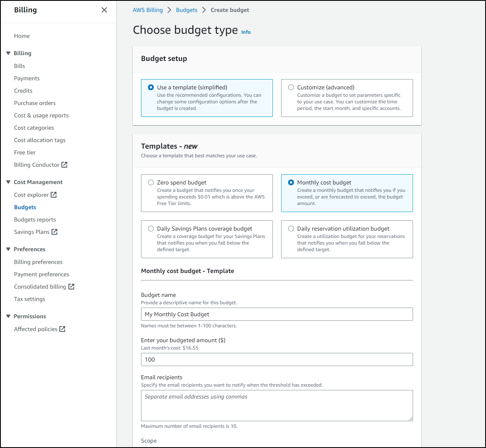Click Budgets breadcrumb link
The height and width of the screenshot is (448, 486).
coord(187,10)
